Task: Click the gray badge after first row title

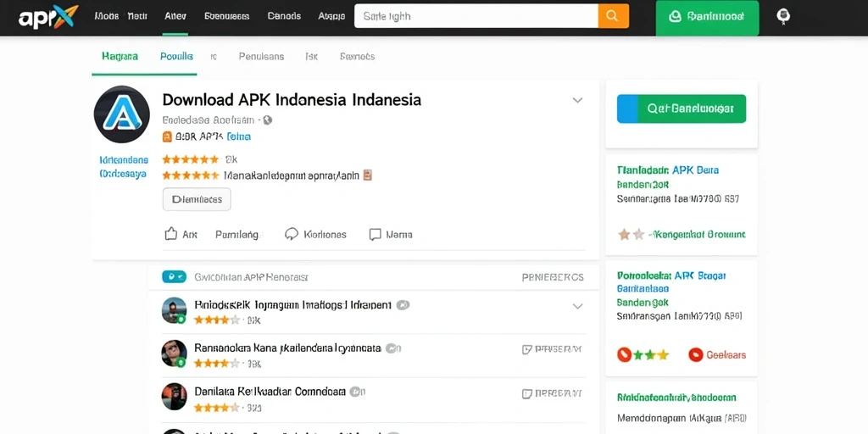Action: pos(403,304)
